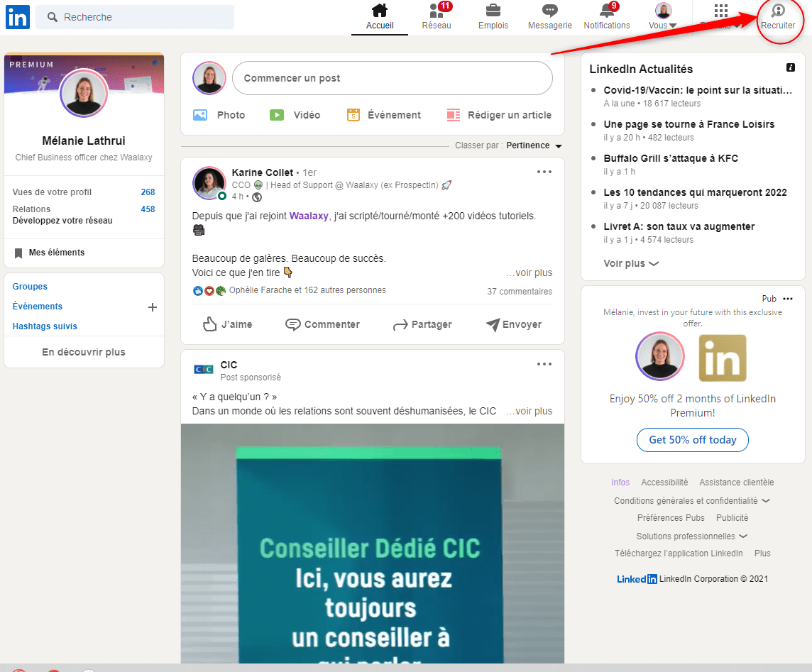Click the Get 50% off today button

[x=692, y=440]
